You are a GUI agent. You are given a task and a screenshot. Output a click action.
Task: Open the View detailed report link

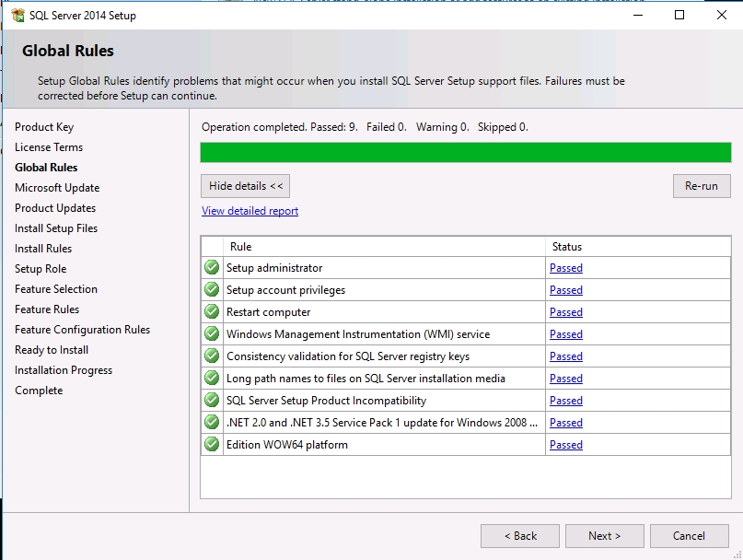[x=250, y=211]
